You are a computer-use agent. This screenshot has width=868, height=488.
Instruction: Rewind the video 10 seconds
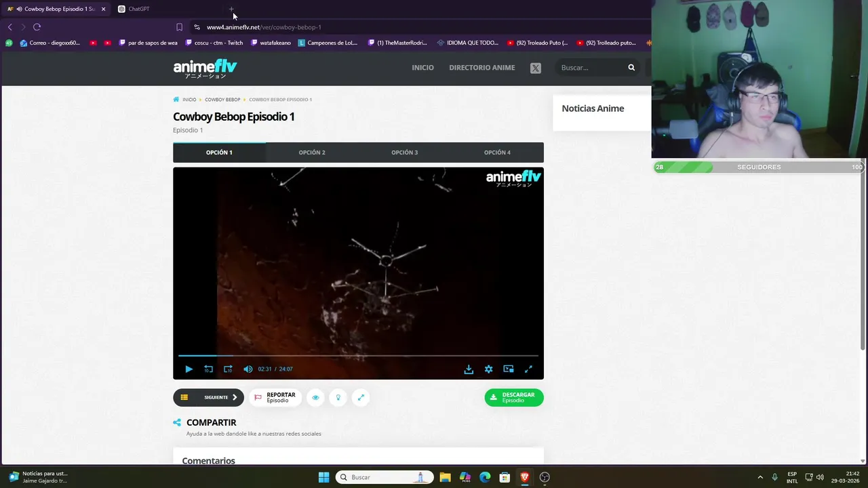(x=208, y=369)
